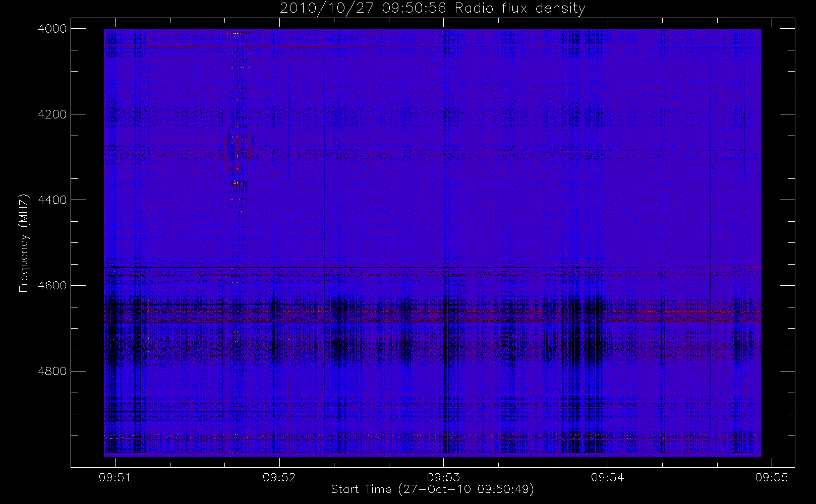Image resolution: width=816 pixels, height=504 pixels.
Task: Select the 4000 frequency tick label
Action: click(x=52, y=29)
